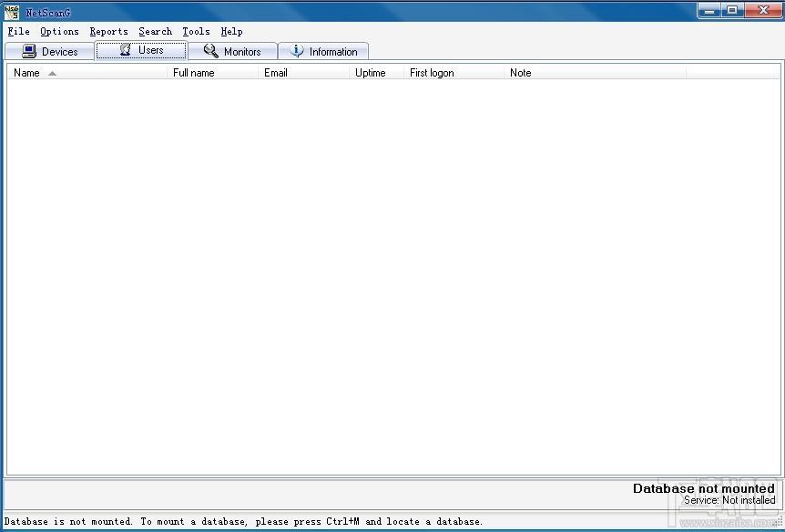The width and height of the screenshot is (785, 532).
Task: Switch to the Devices tab
Action: tap(49, 52)
